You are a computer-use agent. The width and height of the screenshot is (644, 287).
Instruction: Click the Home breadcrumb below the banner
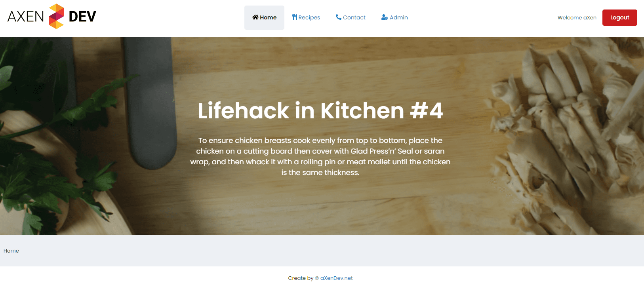11,251
